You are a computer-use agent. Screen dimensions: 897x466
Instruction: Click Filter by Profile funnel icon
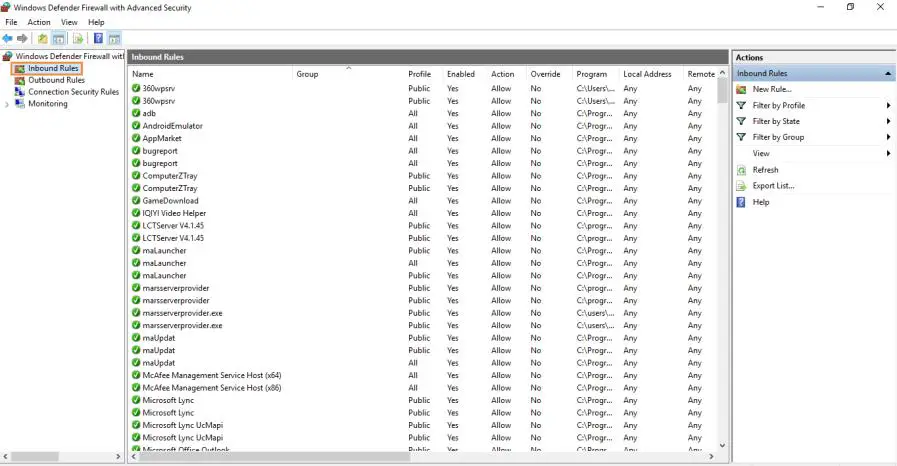(741, 105)
